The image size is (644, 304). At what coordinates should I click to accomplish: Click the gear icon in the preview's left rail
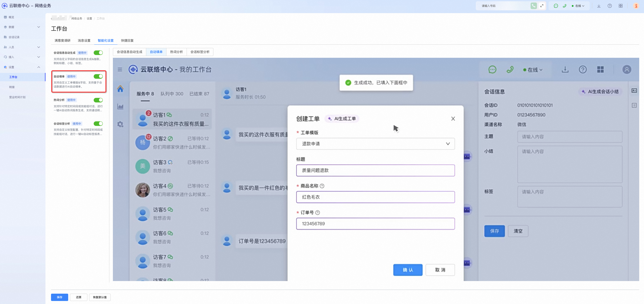120,124
